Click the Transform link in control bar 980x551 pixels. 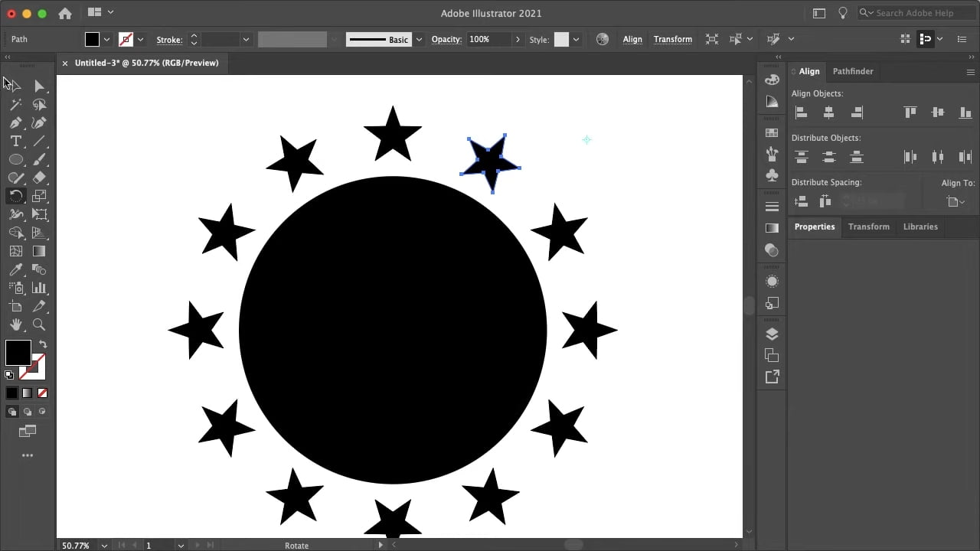pos(672,39)
